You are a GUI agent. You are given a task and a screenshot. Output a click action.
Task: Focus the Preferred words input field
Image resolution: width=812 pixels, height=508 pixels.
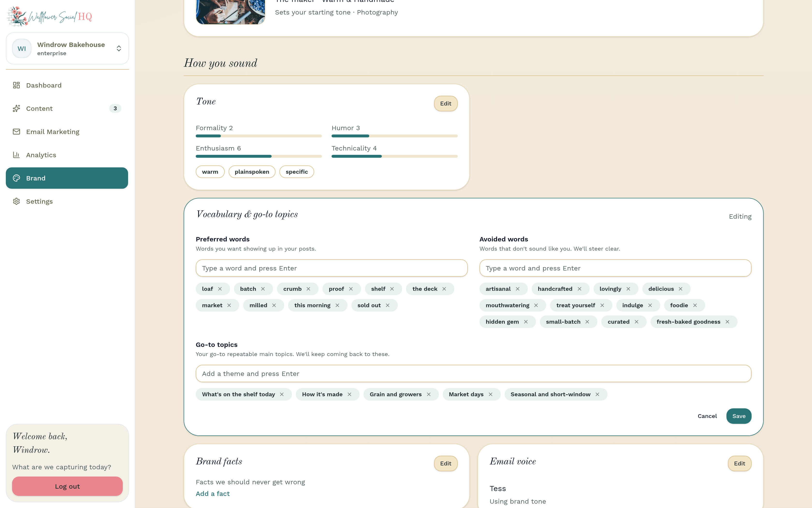pyautogui.click(x=332, y=268)
